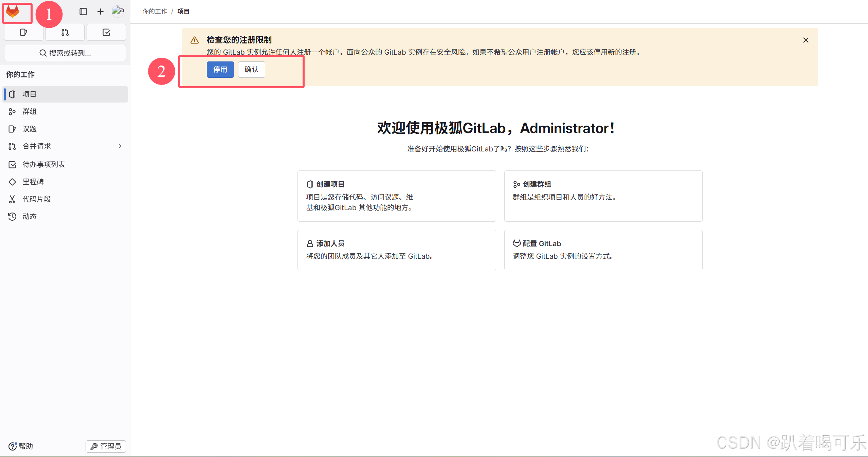Open the plus create-new menu

point(101,12)
